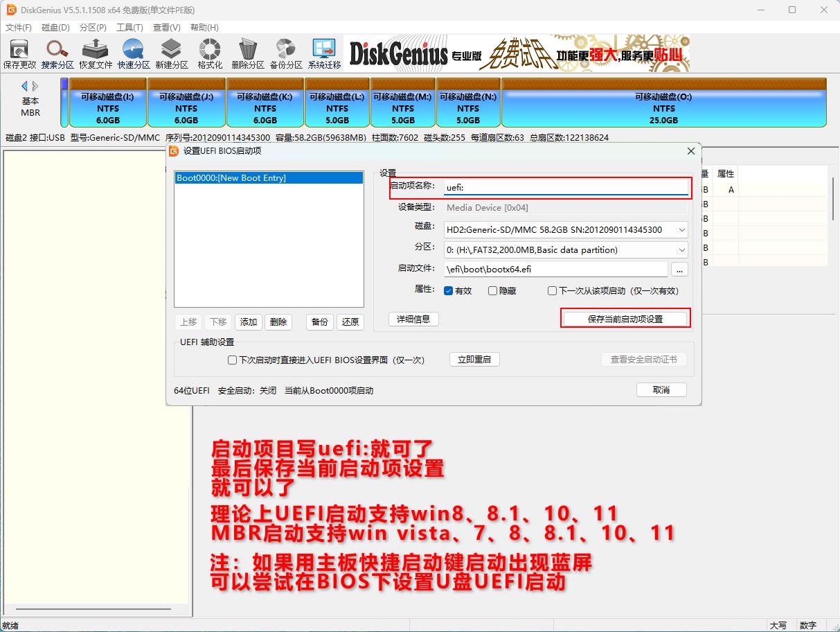The image size is (840, 632).
Task: Check 下一次从该项启动 one-time boot option
Action: point(553,291)
